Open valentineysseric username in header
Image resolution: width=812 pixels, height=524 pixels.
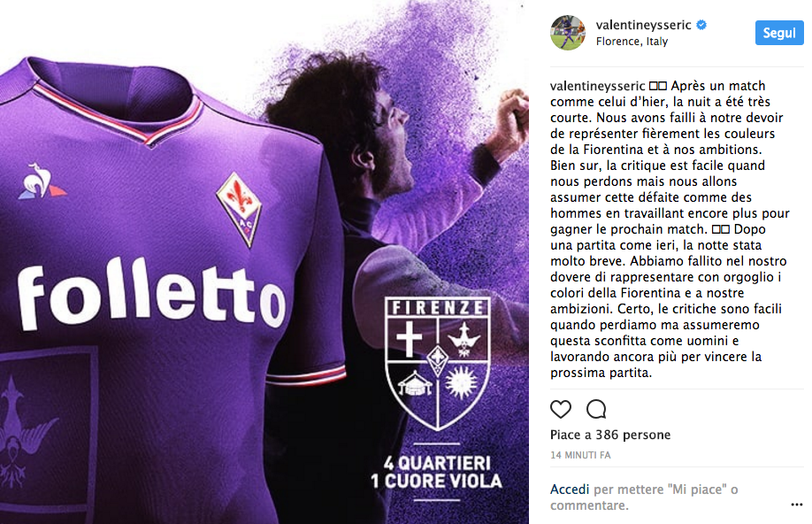tap(643, 25)
